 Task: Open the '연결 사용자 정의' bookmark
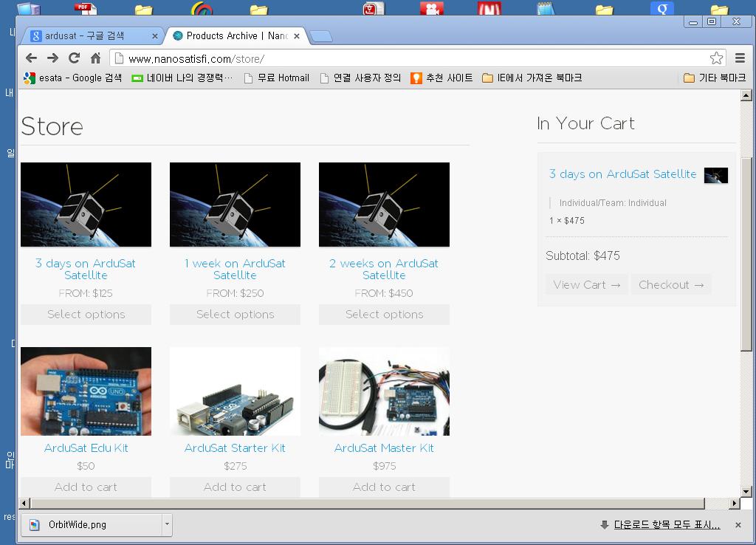click(x=360, y=78)
